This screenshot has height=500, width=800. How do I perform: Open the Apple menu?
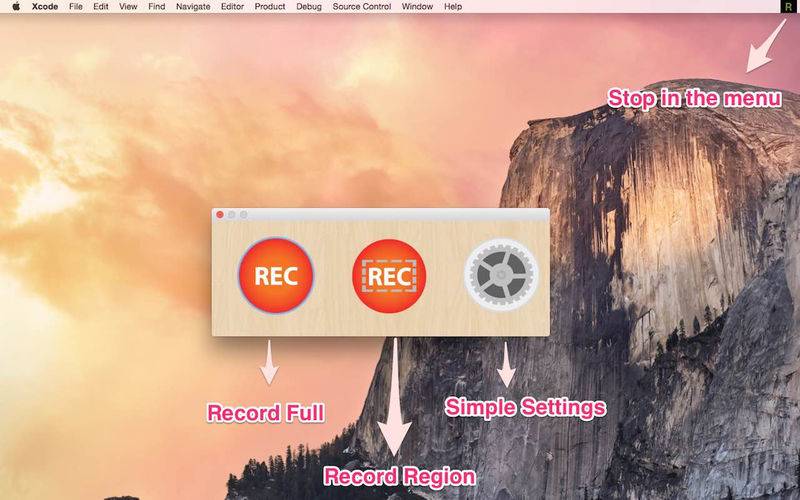click(x=16, y=7)
